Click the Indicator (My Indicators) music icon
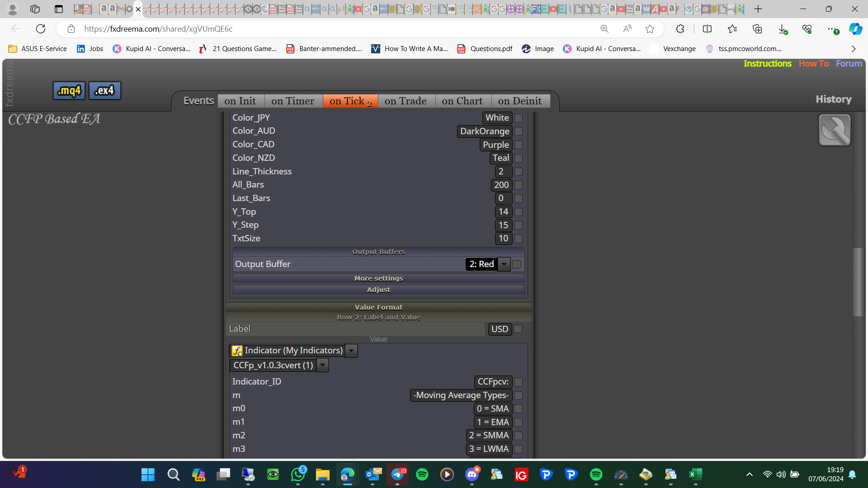Viewport: 868px width, 488px height. point(237,351)
